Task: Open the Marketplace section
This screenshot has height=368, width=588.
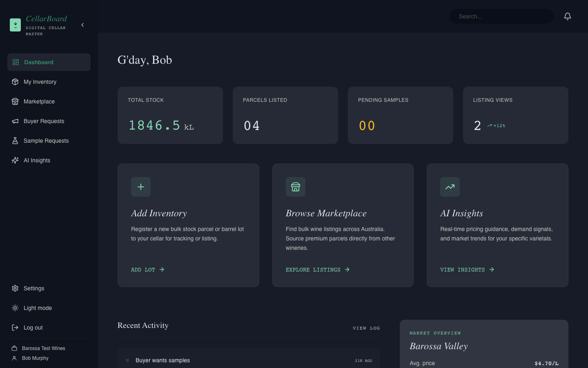Action: click(38, 101)
